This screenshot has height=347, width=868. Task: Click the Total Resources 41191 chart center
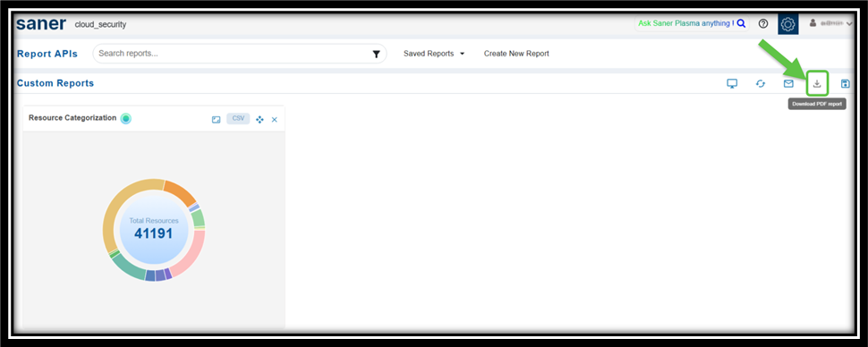tap(153, 229)
